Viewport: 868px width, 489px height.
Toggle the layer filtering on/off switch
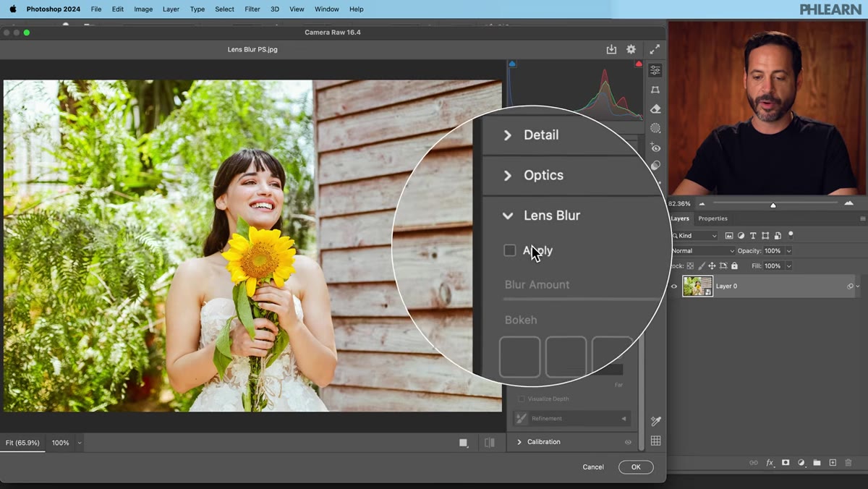pos(791,234)
